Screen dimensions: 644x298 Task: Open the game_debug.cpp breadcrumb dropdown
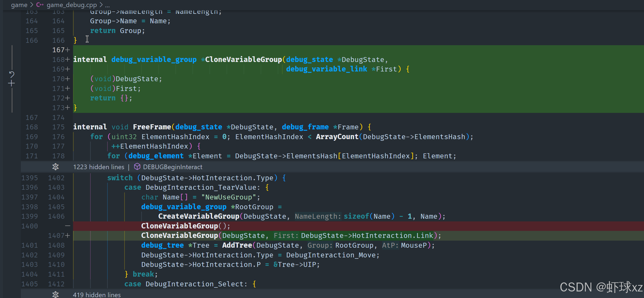click(71, 5)
